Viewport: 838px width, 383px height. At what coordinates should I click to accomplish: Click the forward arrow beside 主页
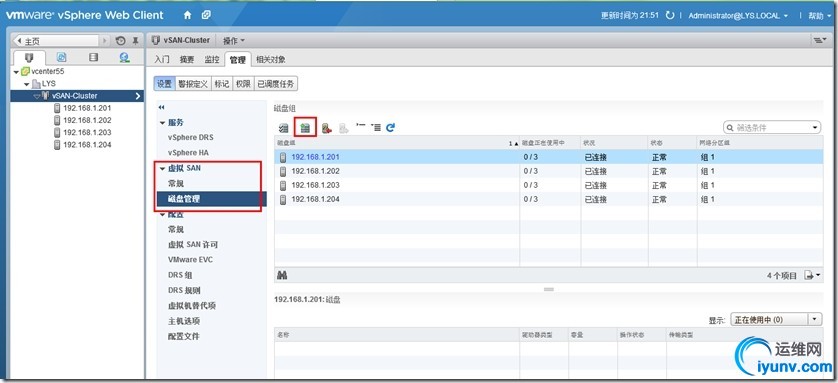pyautogui.click(x=105, y=41)
